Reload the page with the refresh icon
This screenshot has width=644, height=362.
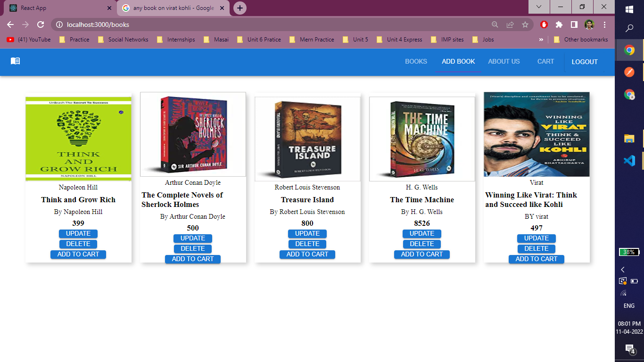[x=42, y=24]
